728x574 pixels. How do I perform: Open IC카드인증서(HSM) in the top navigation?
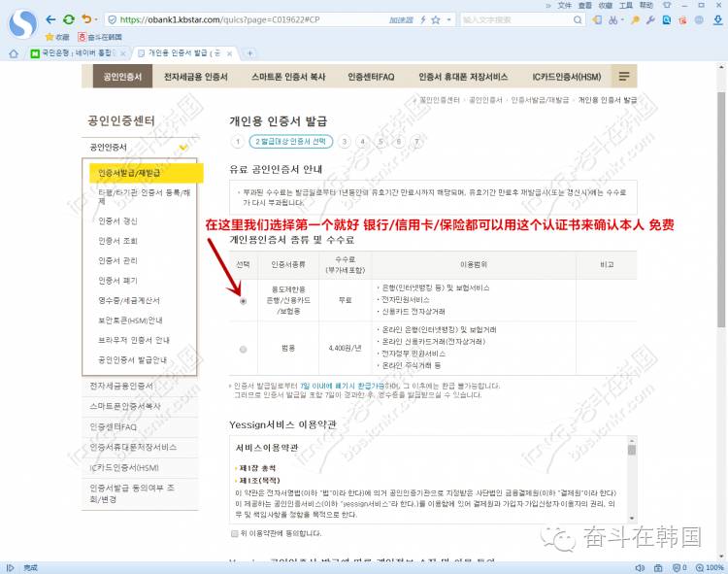tap(567, 77)
